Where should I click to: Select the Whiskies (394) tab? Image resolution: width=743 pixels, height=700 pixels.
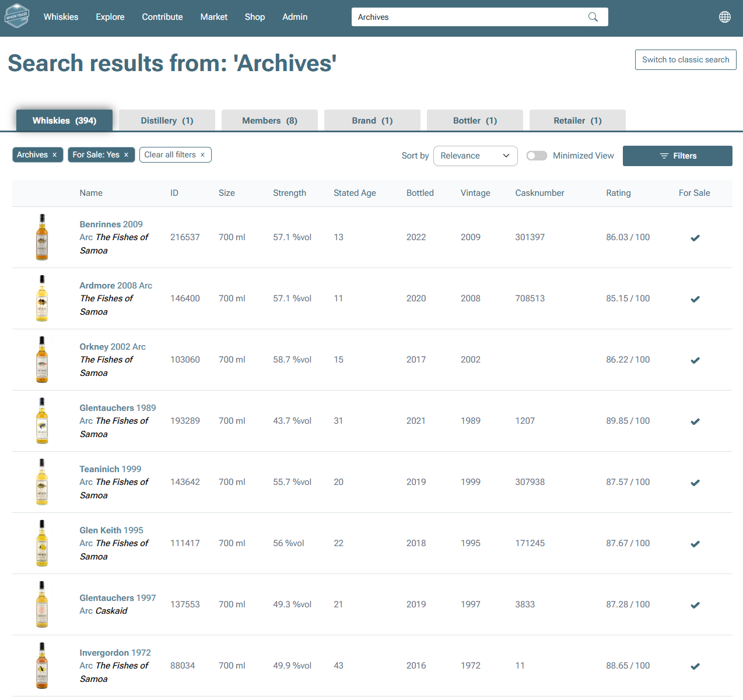(64, 121)
